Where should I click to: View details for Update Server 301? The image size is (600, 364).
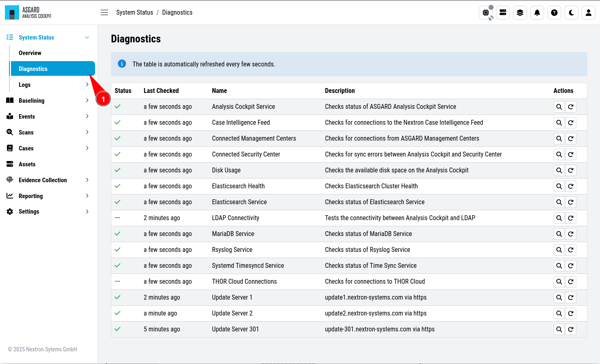559,329
